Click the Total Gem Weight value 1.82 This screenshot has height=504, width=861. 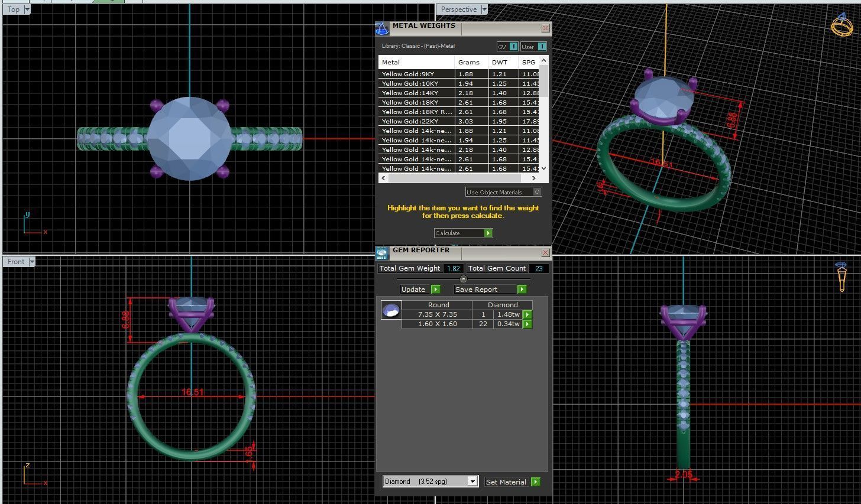[x=454, y=268]
